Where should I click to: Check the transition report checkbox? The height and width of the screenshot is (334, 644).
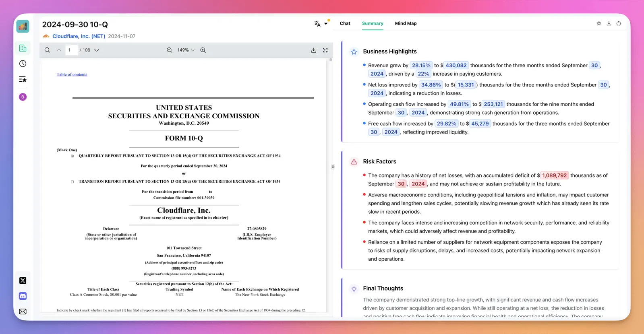click(72, 182)
